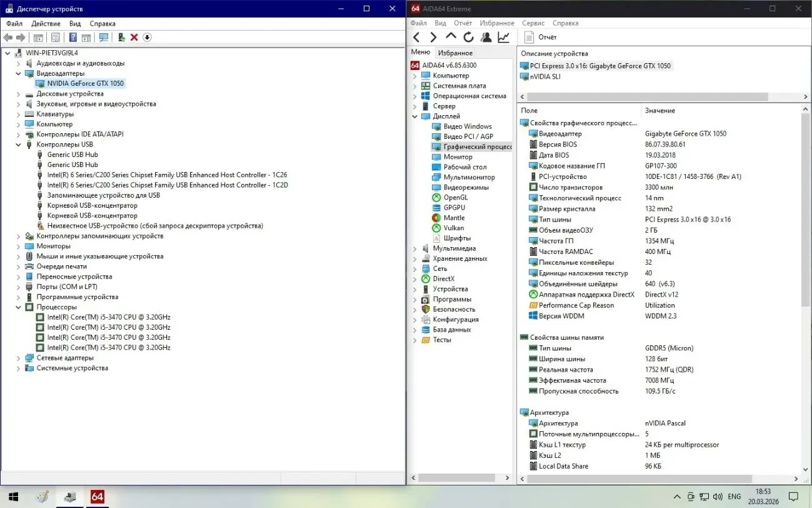Collapse the Видеоадаптеры tree node

pyautogui.click(x=19, y=74)
